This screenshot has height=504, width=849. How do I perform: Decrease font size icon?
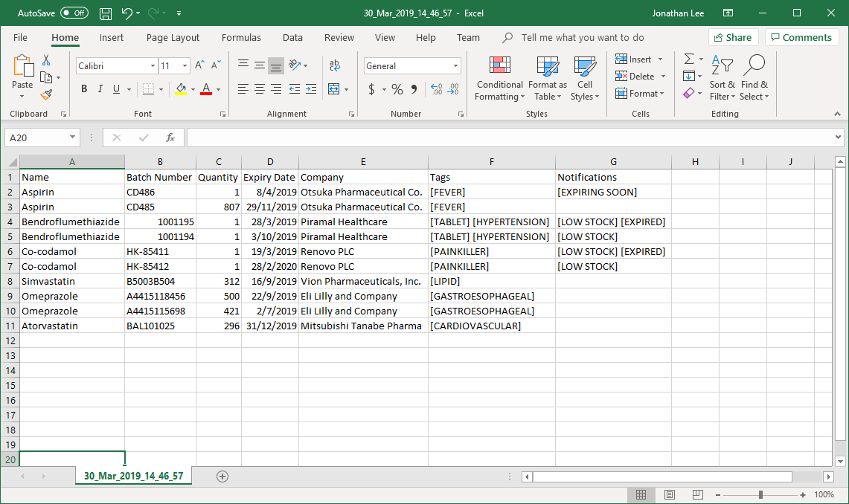pyautogui.click(x=216, y=65)
